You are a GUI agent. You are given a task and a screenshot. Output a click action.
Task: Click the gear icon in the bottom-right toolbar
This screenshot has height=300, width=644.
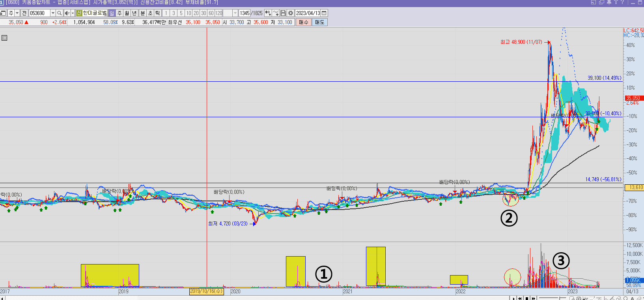pyautogui.click(x=579, y=298)
